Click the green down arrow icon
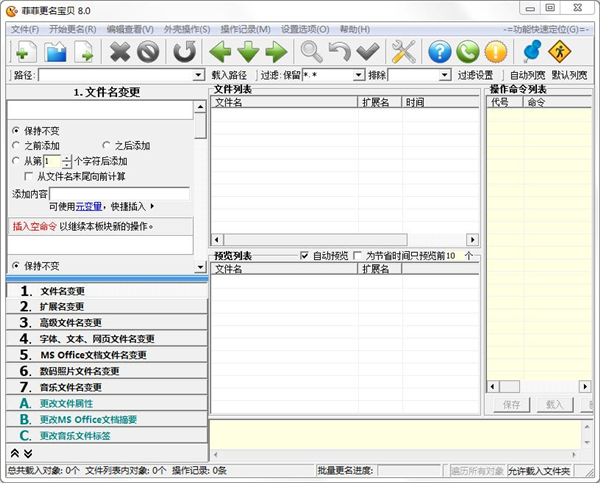 [x=248, y=51]
